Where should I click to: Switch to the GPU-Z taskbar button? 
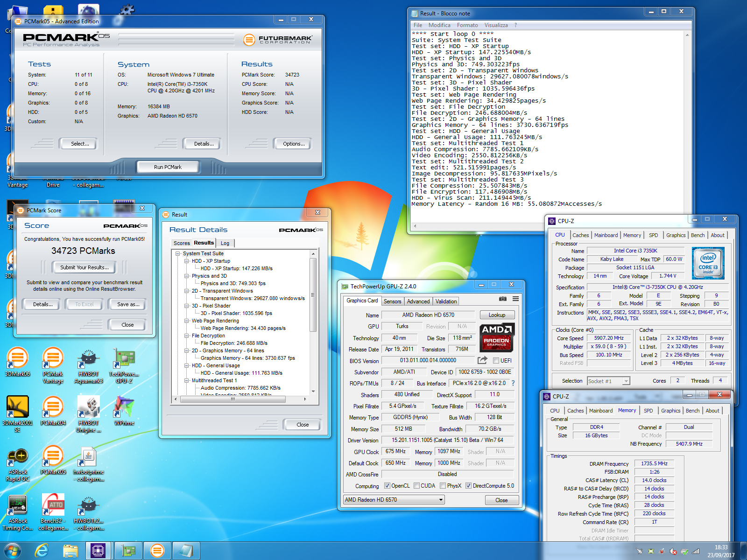(x=128, y=551)
